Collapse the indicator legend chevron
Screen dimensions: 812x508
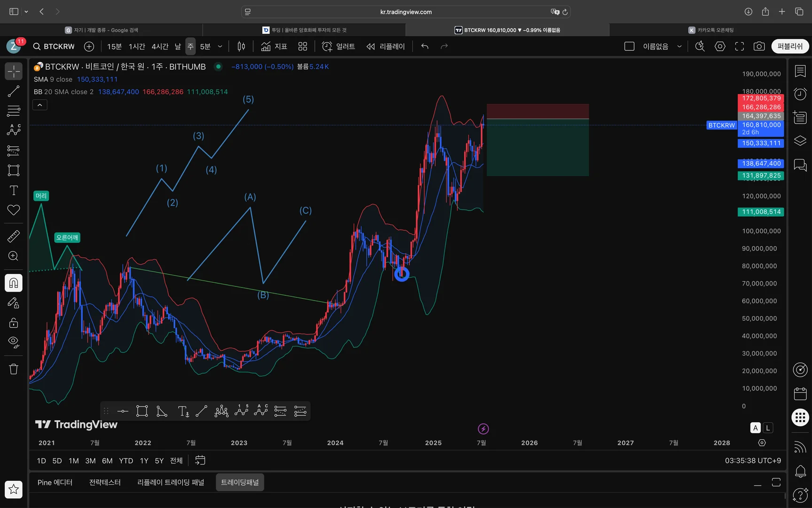40,105
